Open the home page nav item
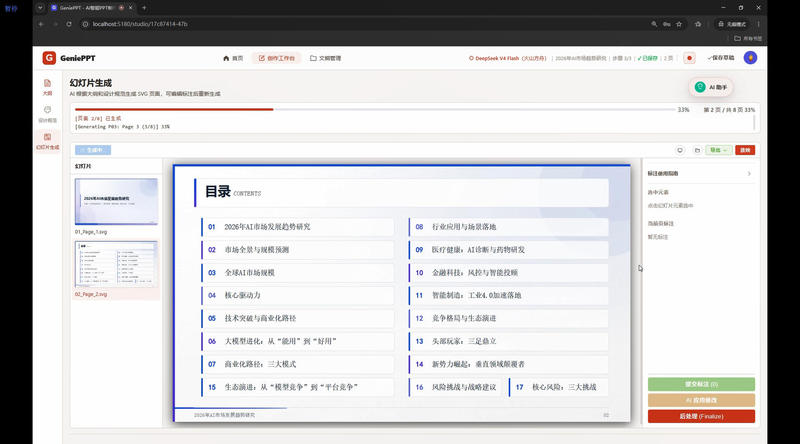This screenshot has width=800, height=444. [x=233, y=58]
